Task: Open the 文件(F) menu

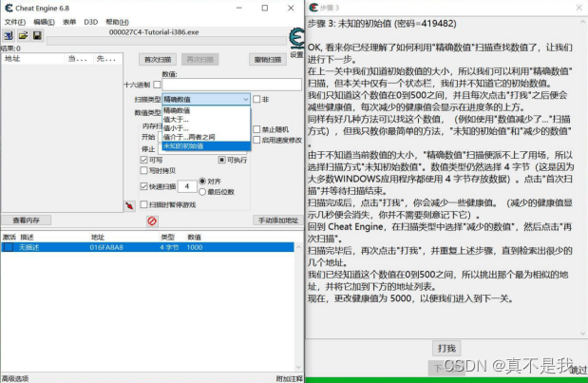Action: 15,22
